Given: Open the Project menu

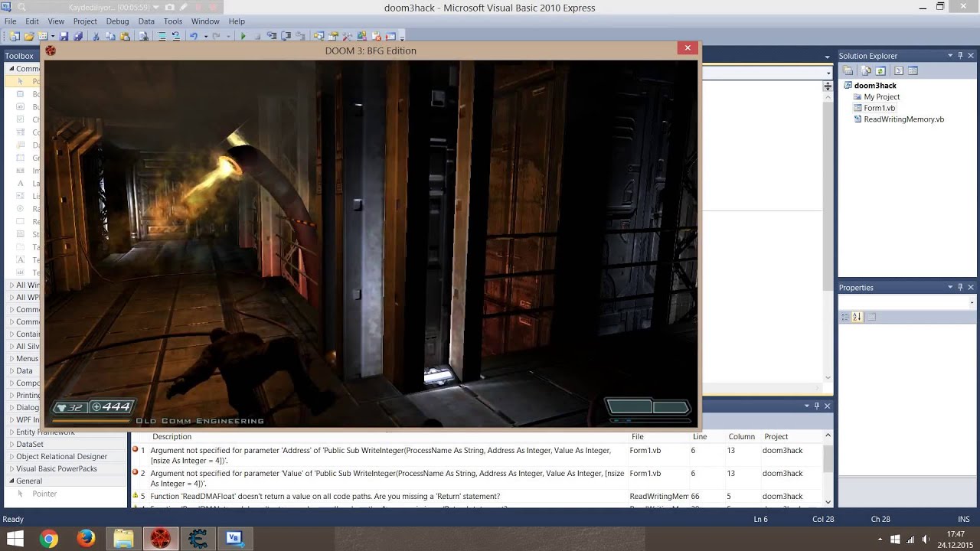Looking at the screenshot, I should (x=85, y=21).
